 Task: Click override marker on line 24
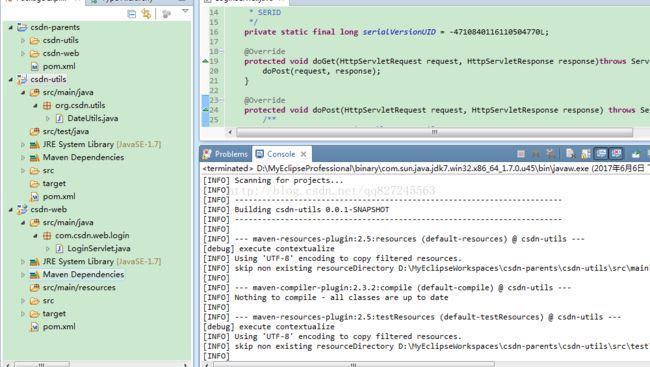[x=205, y=110]
